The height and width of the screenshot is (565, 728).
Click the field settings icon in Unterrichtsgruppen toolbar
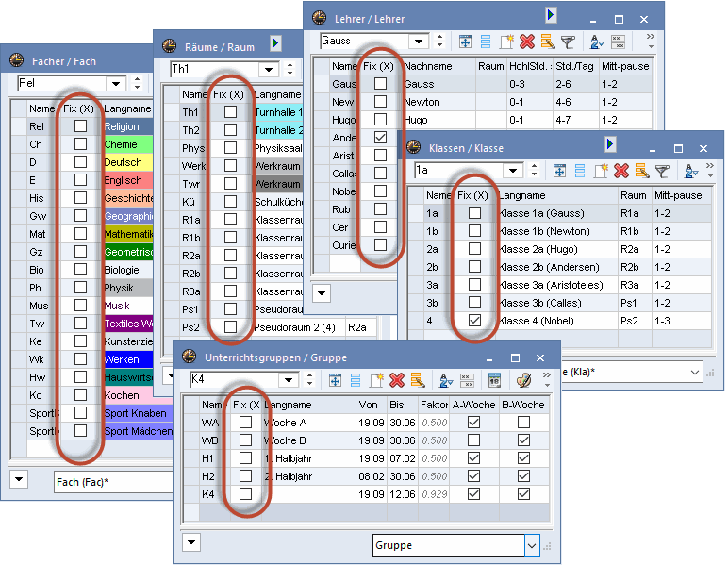click(x=467, y=380)
